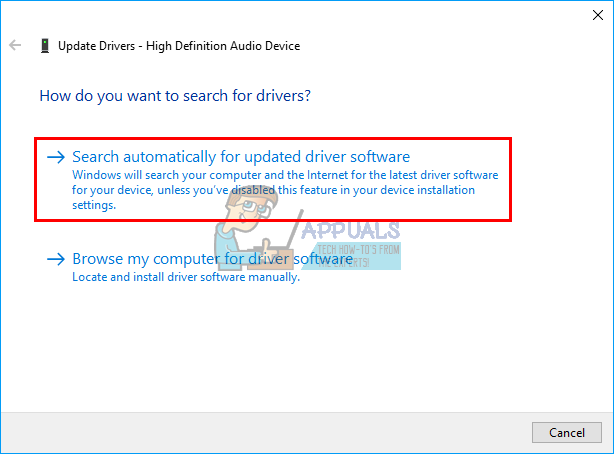Close the Update Drivers dialog with X
The width and height of the screenshot is (614, 454).
pyautogui.click(x=598, y=15)
